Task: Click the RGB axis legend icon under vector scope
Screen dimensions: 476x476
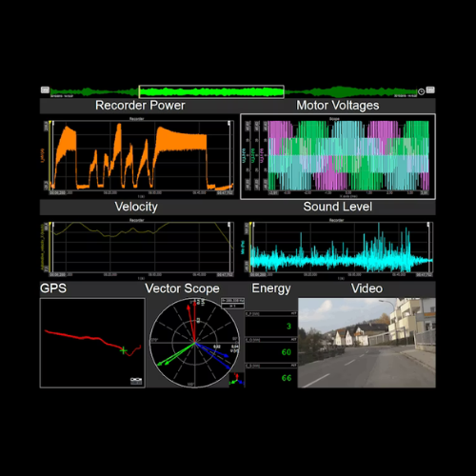Action: (x=237, y=380)
